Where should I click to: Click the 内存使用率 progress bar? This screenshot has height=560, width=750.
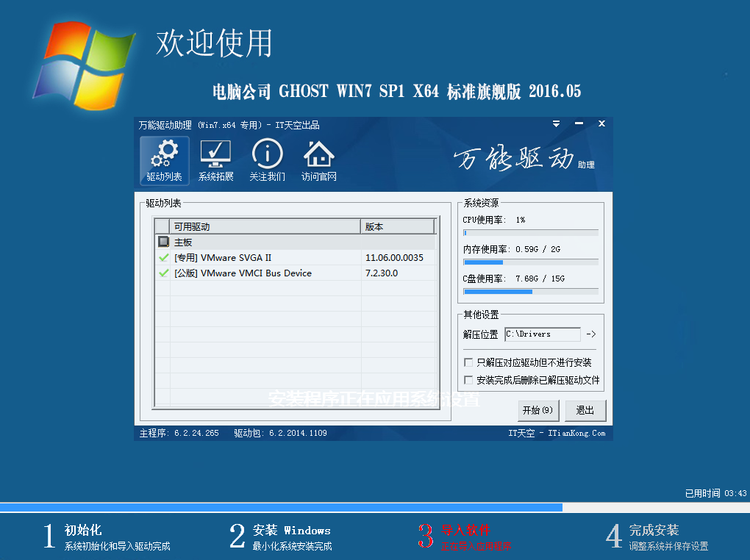(x=531, y=262)
